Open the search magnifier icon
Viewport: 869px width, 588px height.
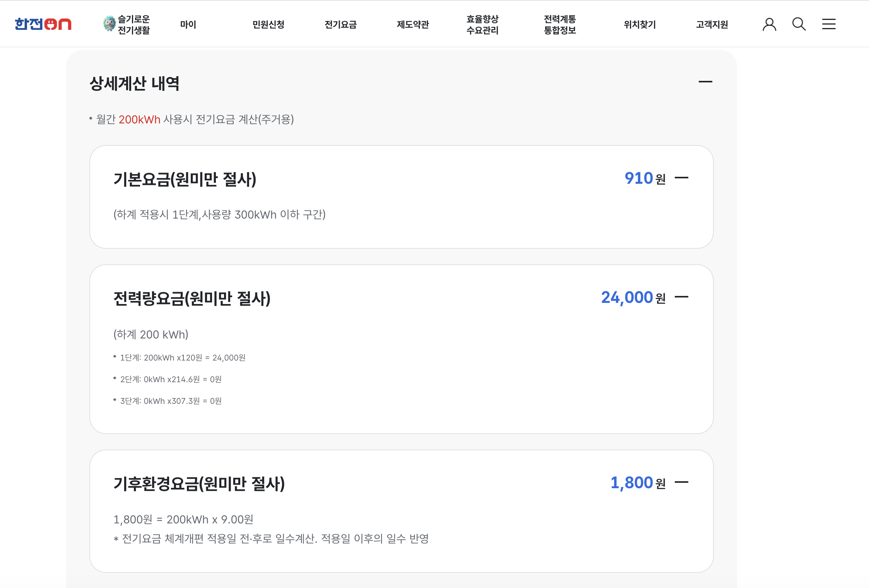(x=799, y=24)
